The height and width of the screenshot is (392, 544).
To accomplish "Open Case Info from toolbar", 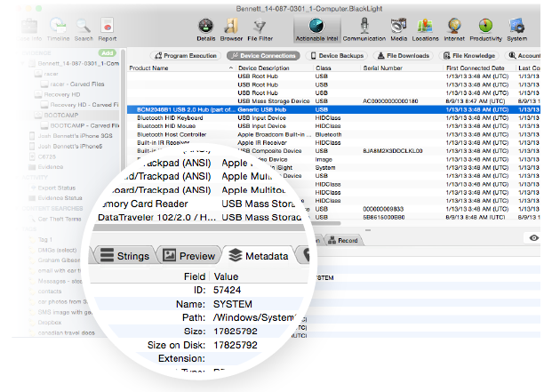I will point(29,30).
